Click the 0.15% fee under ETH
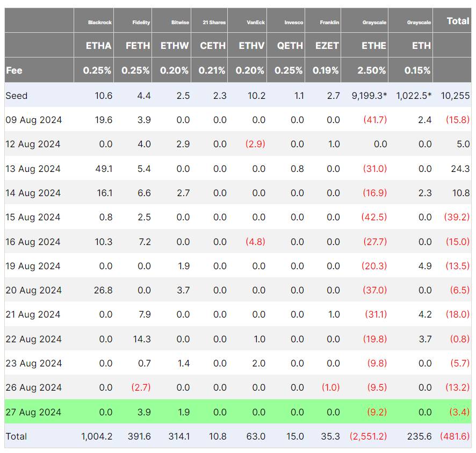The image size is (476, 453). pyautogui.click(x=417, y=70)
